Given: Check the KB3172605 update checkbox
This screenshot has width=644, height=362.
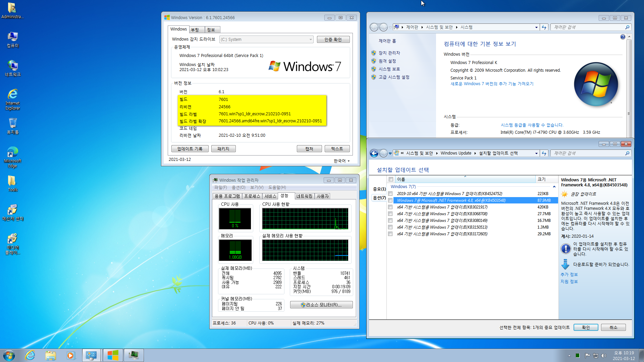Looking at the screenshot, I should [x=390, y=234].
